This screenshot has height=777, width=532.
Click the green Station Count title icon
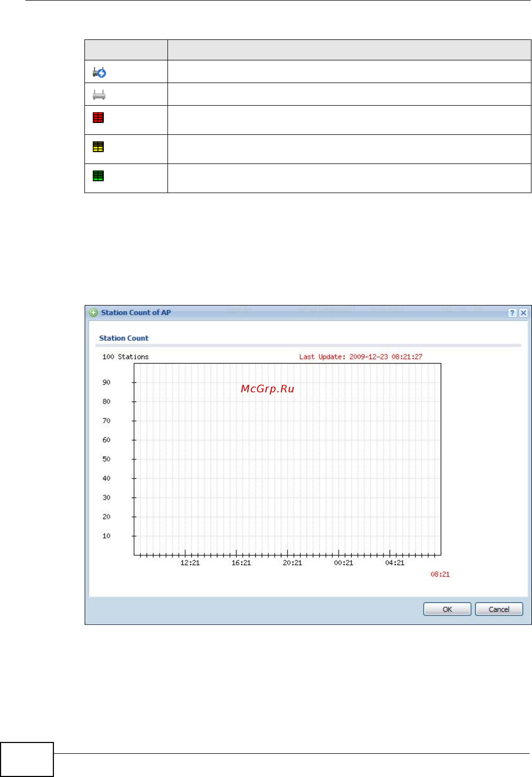[94, 313]
